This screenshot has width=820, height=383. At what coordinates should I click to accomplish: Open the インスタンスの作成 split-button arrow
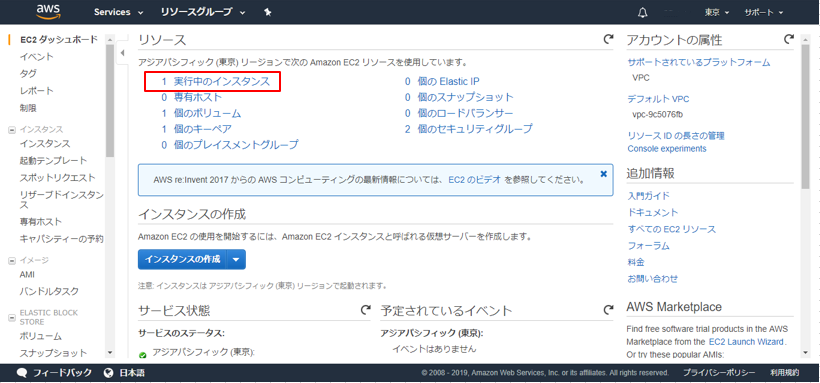point(236,259)
